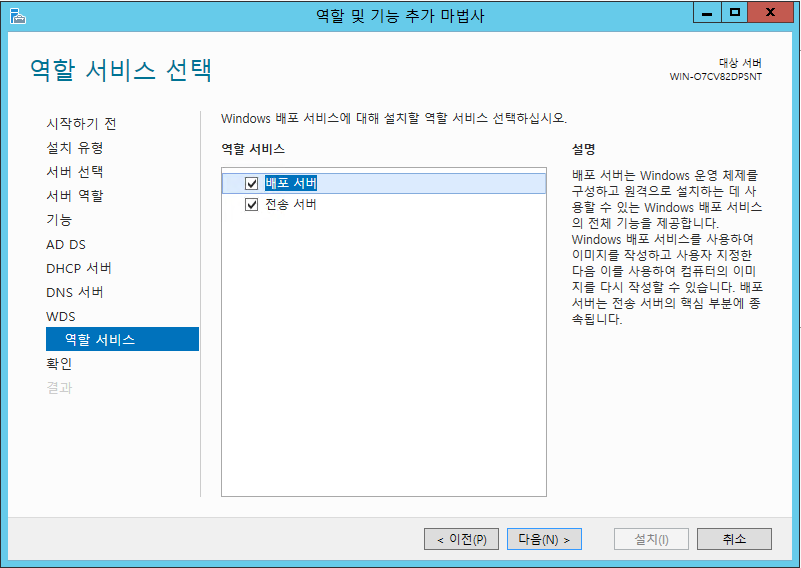
Task: Cancel the wizard with 취소
Action: tap(734, 539)
